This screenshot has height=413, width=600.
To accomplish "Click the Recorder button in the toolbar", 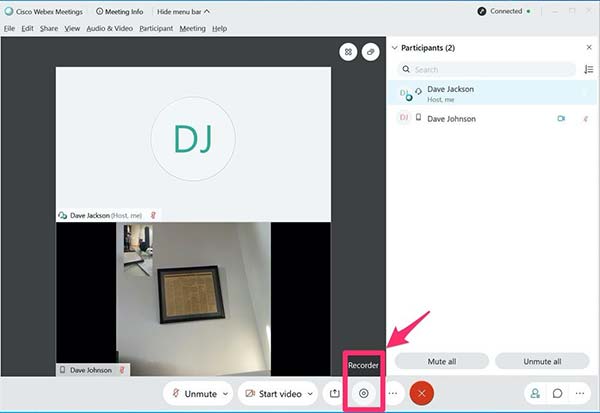I will [x=364, y=393].
